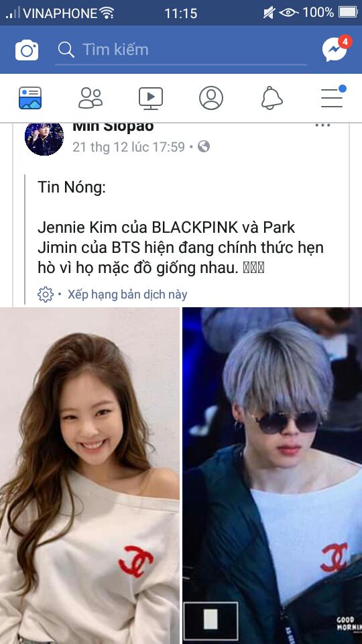Go to the Watch videos tab

click(151, 99)
